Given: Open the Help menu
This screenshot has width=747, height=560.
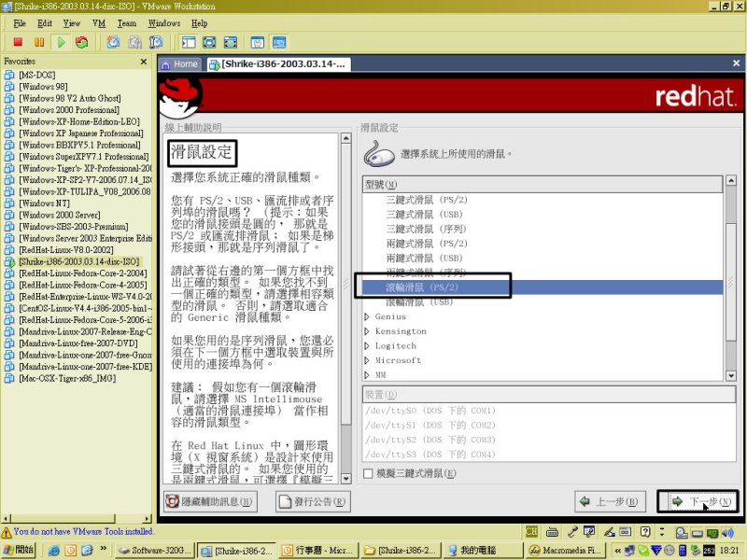Looking at the screenshot, I should click(x=200, y=23).
